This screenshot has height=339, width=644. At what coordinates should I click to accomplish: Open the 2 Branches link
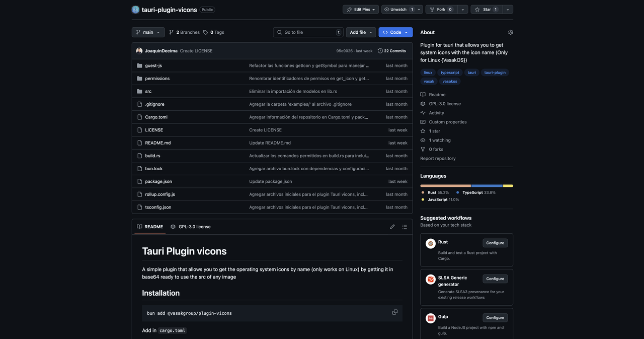click(184, 32)
